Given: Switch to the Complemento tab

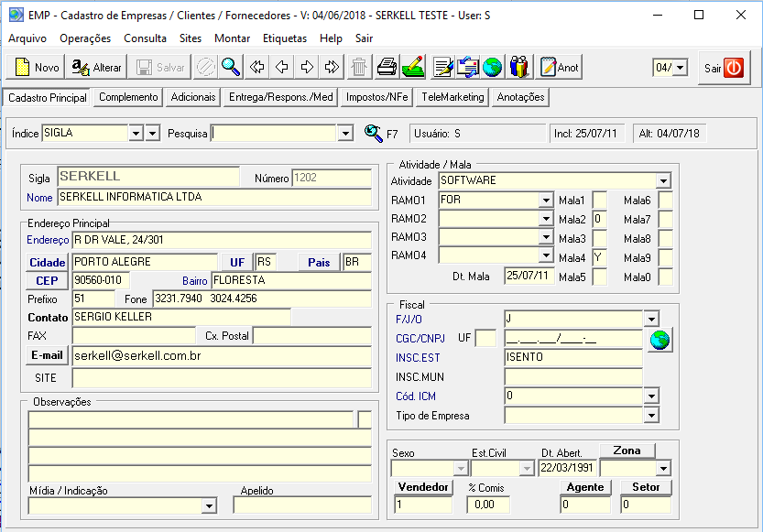Looking at the screenshot, I should pos(128,97).
